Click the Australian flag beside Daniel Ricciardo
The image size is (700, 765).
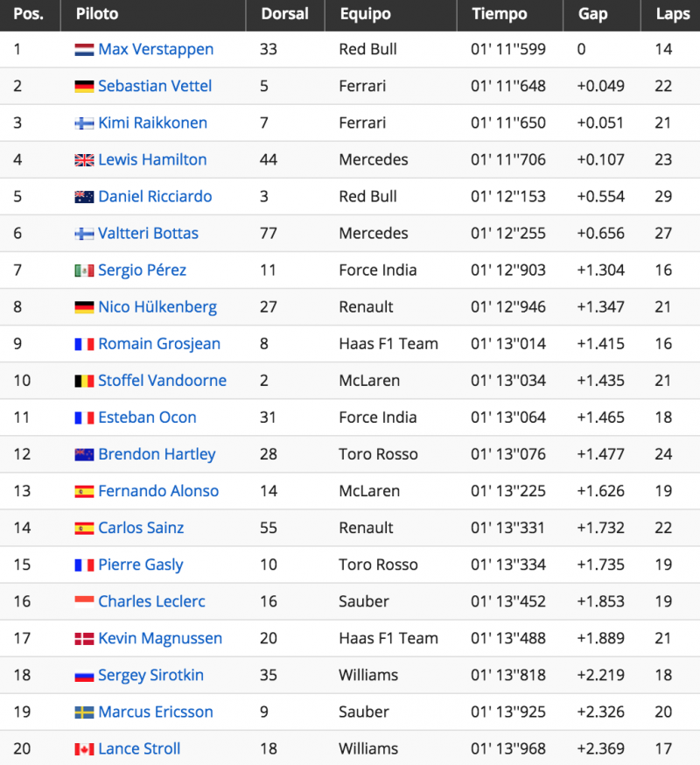(84, 197)
